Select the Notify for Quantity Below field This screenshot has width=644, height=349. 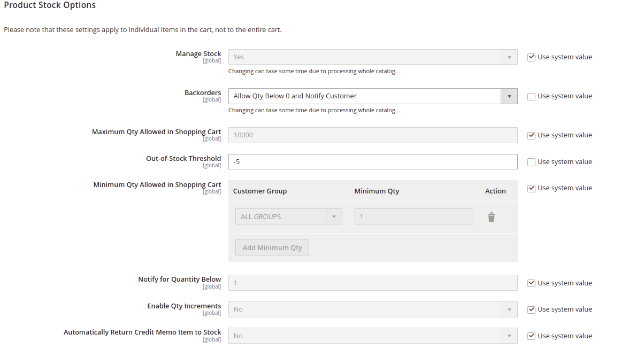373,283
